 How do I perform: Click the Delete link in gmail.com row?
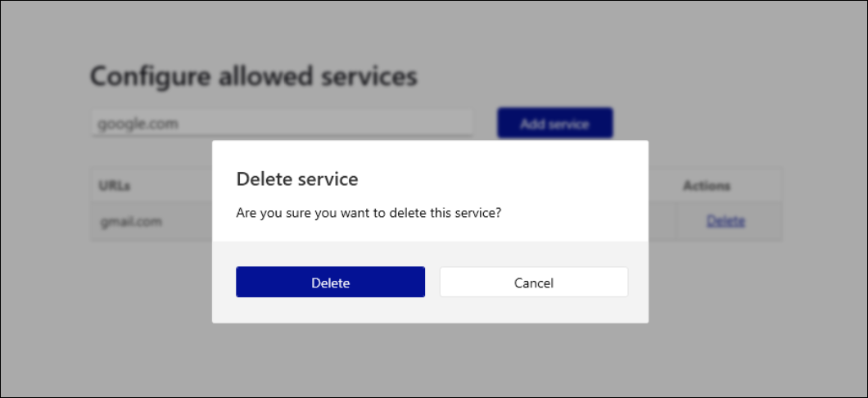pos(726,221)
